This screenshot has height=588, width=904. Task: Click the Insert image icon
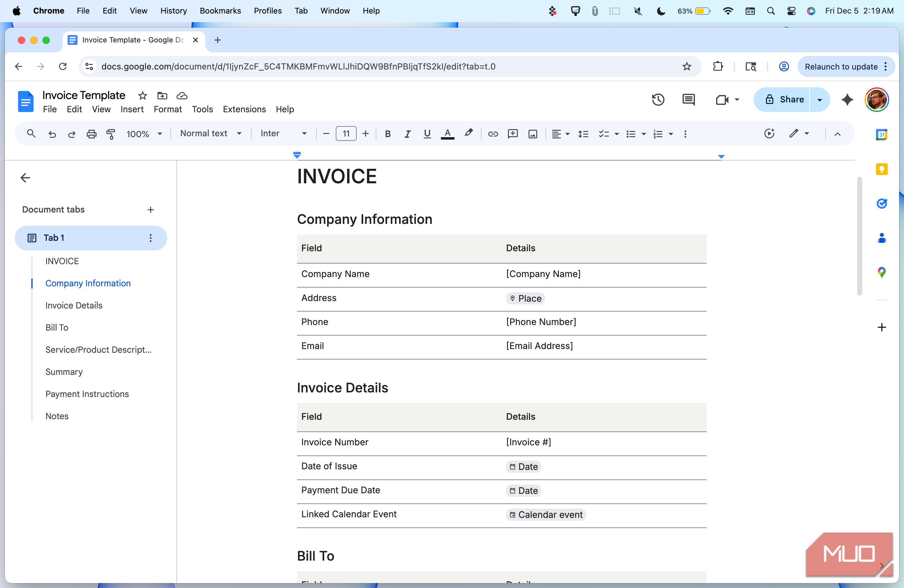533,134
